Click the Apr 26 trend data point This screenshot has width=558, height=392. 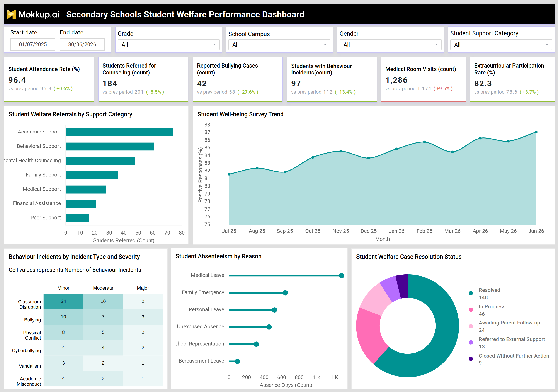pos(480,138)
